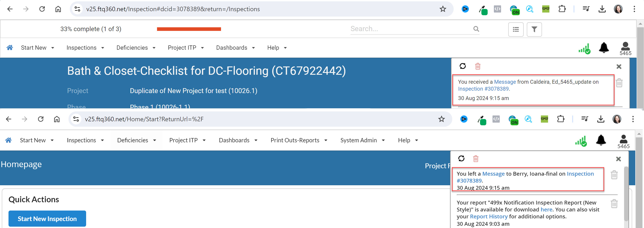The image size is (644, 228).
Task: Open the Dashboards menu in upper navbar
Action: coord(235,48)
